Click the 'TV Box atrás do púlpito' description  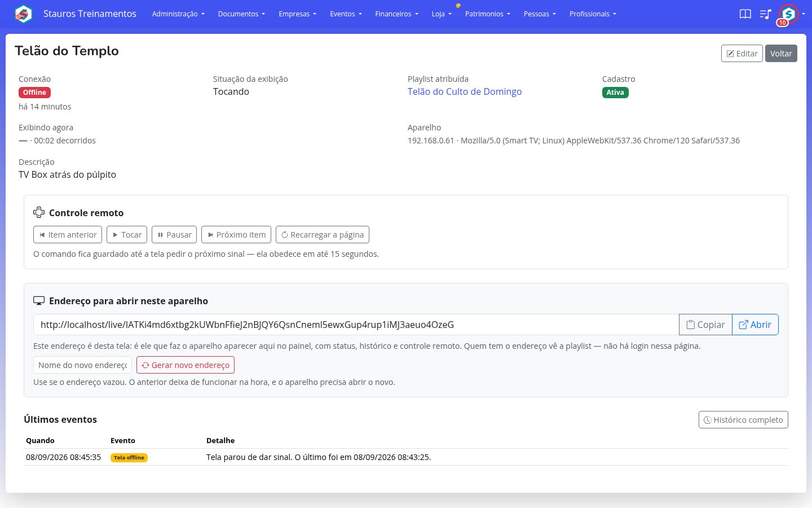(67, 174)
